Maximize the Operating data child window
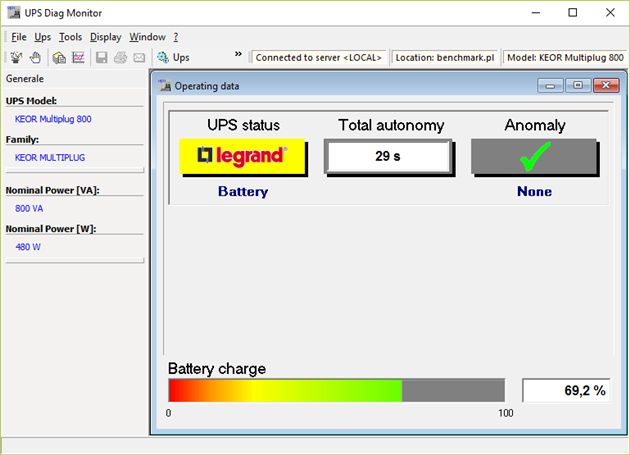The height and width of the screenshot is (455, 630). point(578,85)
